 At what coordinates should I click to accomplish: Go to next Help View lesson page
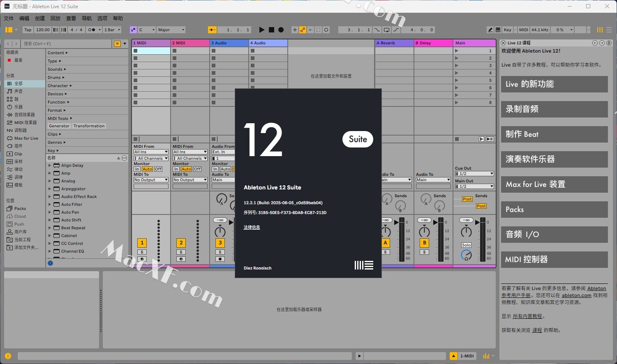coord(602,43)
